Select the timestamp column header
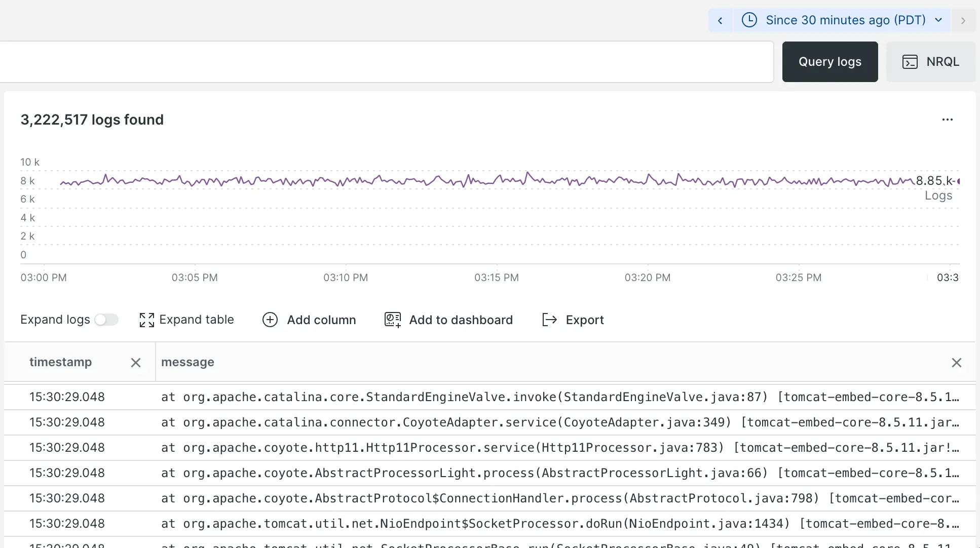The height and width of the screenshot is (548, 980). coord(60,362)
